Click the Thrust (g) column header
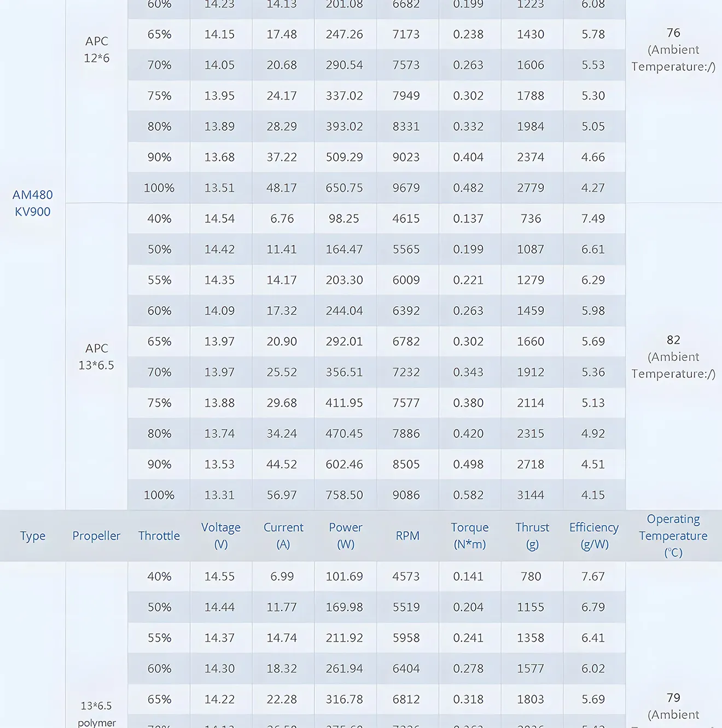Image resolution: width=722 pixels, height=728 pixels. point(532,536)
